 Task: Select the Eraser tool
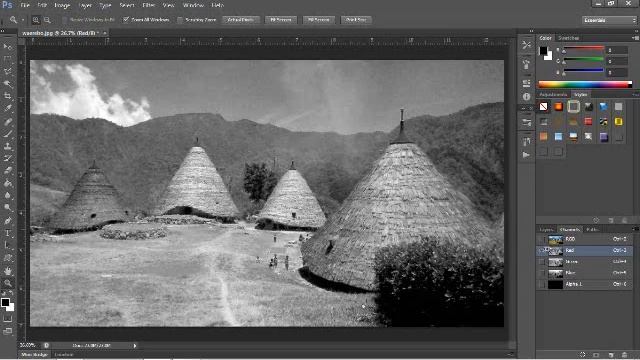pos(7,171)
